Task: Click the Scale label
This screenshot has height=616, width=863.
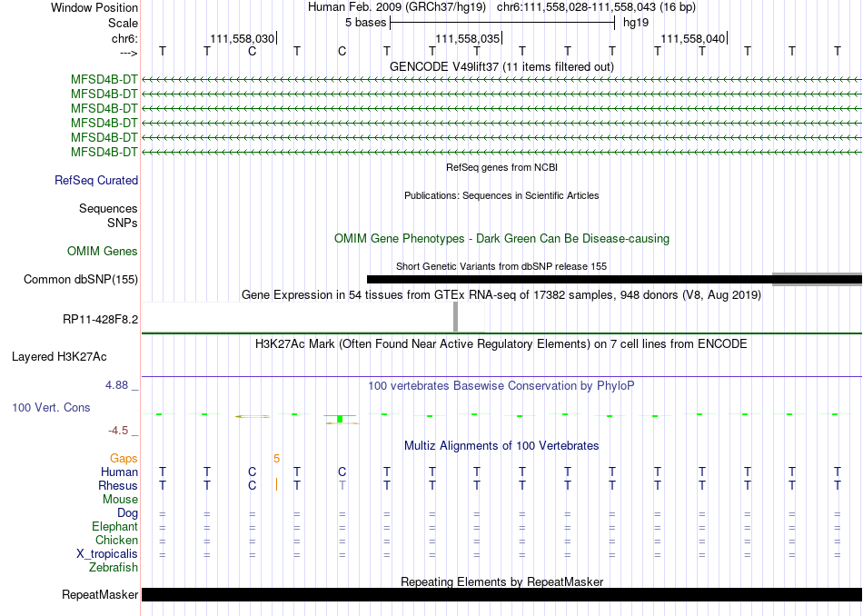Action: click(123, 23)
